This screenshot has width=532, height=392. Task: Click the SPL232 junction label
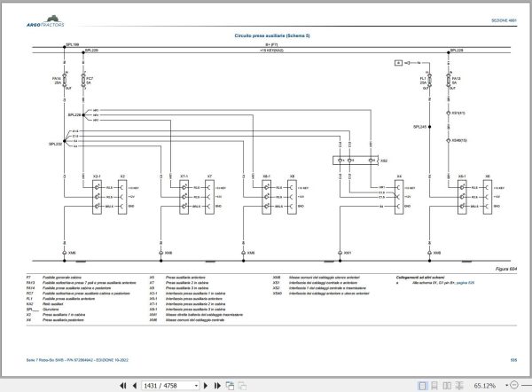click(x=55, y=144)
